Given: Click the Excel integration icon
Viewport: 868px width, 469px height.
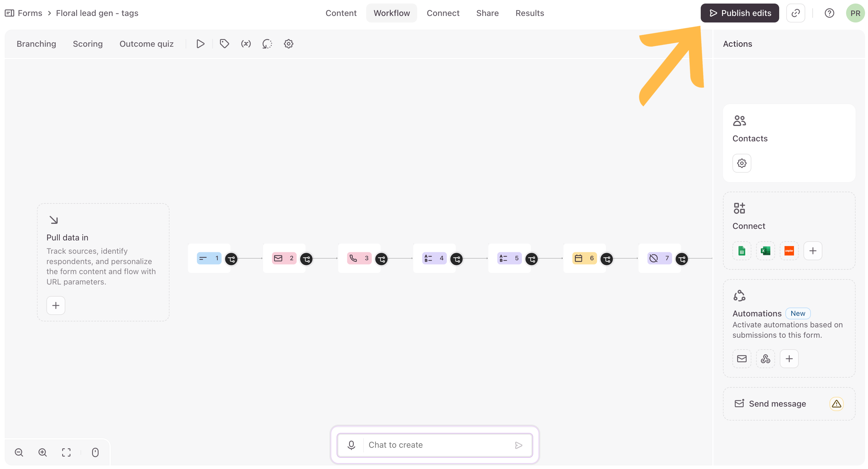Looking at the screenshot, I should tap(765, 251).
